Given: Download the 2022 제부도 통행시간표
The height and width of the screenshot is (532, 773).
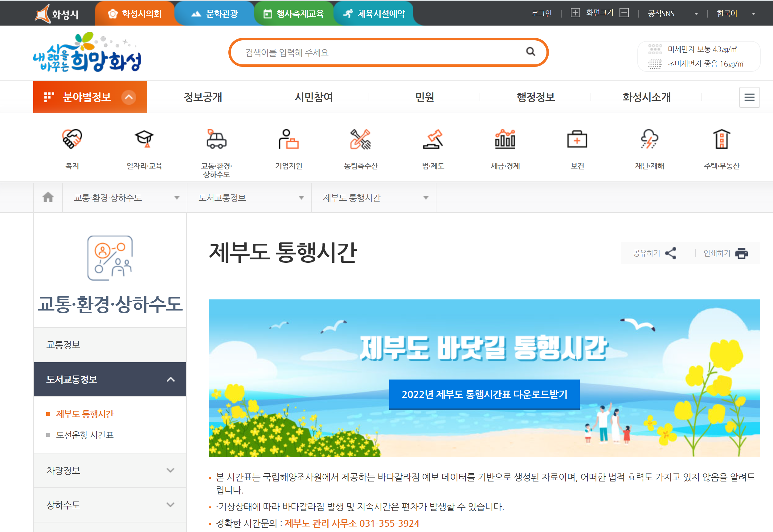Looking at the screenshot, I should coord(484,394).
